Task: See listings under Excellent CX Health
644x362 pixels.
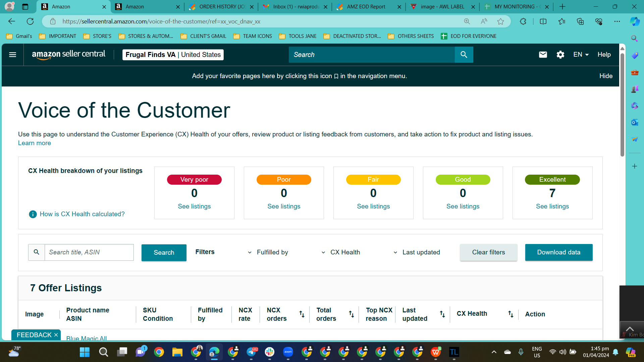Action: 552,206
